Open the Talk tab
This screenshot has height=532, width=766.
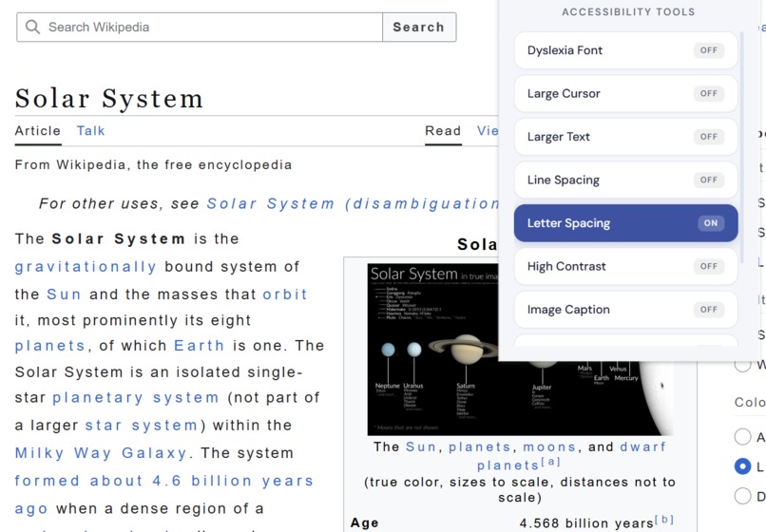coord(90,131)
